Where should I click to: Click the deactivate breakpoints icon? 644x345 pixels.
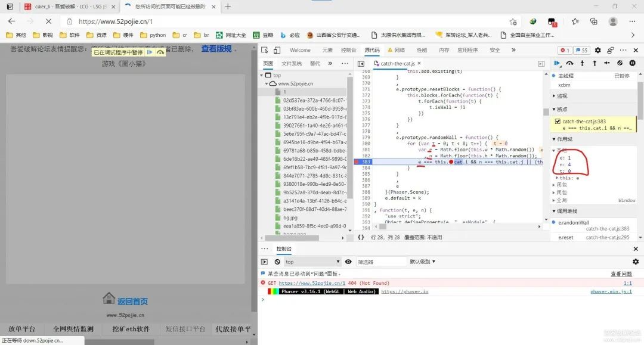coord(620,63)
